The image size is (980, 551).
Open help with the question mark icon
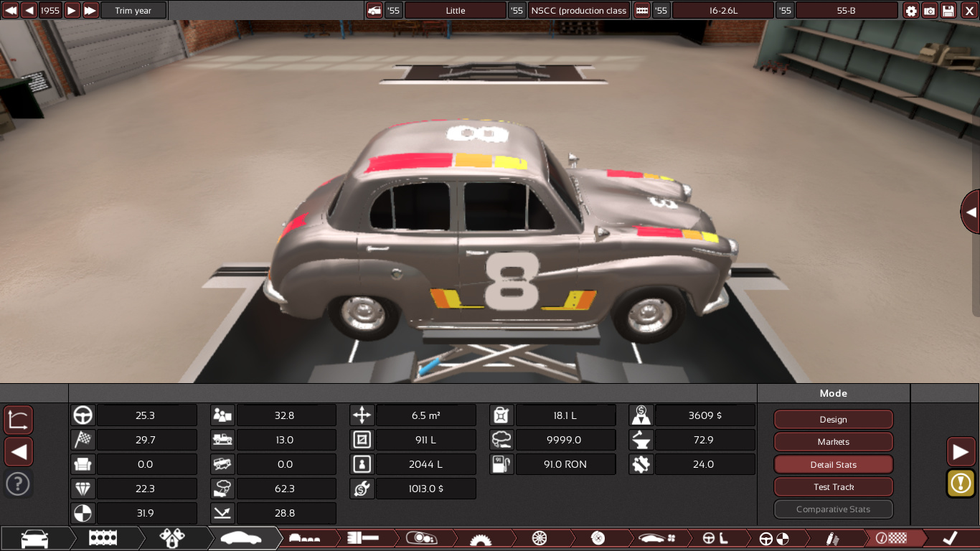(x=18, y=484)
